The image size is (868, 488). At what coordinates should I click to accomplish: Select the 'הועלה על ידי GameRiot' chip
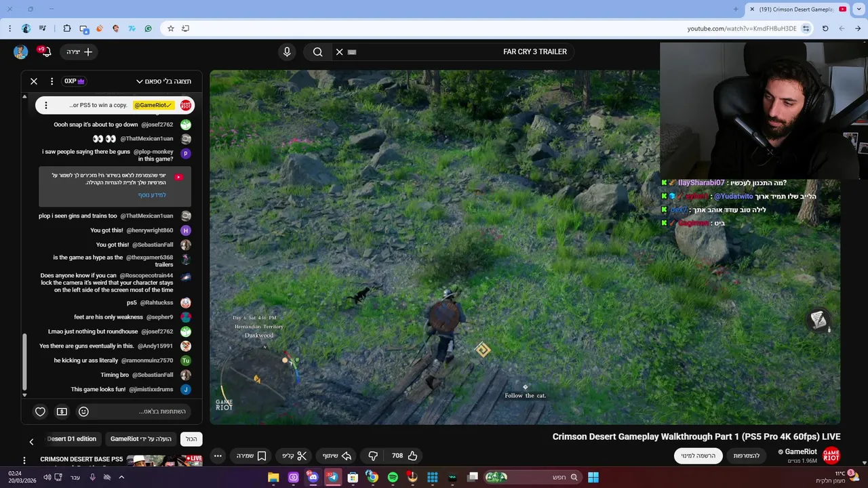(x=142, y=439)
